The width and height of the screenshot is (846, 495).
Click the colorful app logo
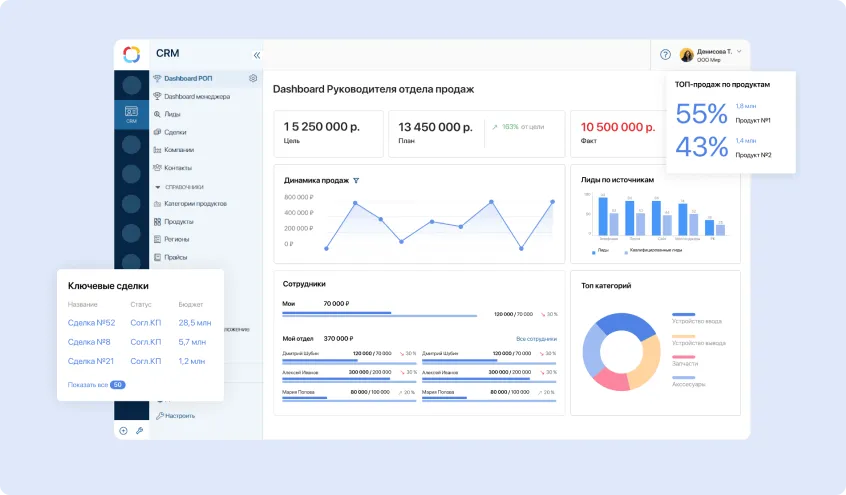click(131, 54)
